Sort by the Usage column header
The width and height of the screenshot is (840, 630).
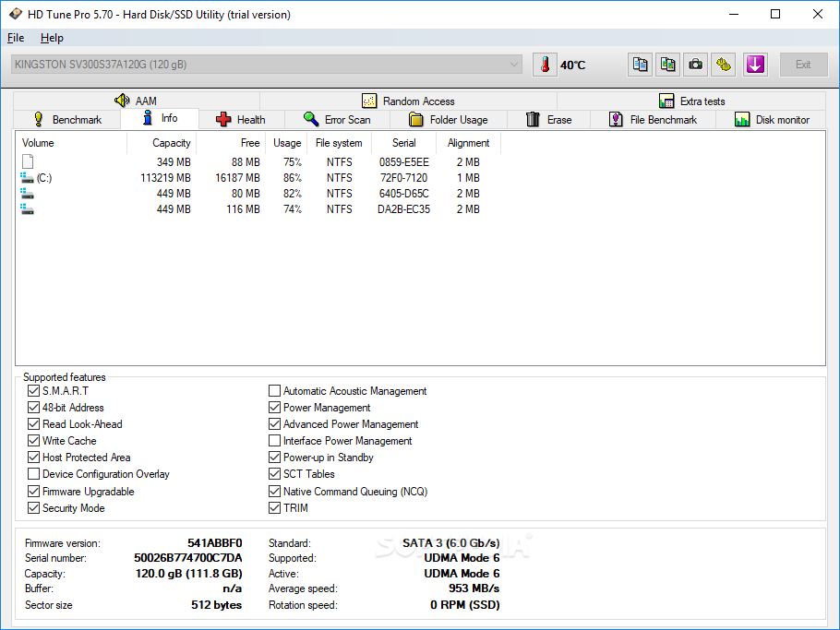tap(287, 143)
